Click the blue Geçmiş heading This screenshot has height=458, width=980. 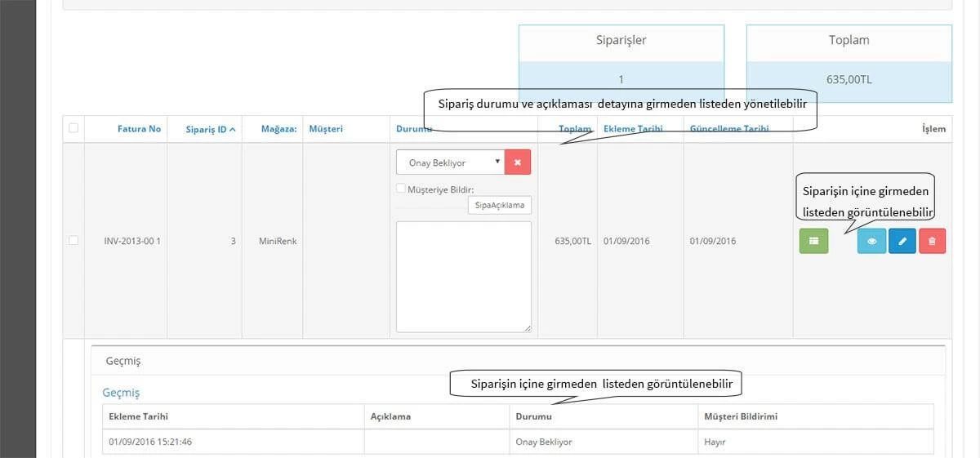pyautogui.click(x=121, y=393)
